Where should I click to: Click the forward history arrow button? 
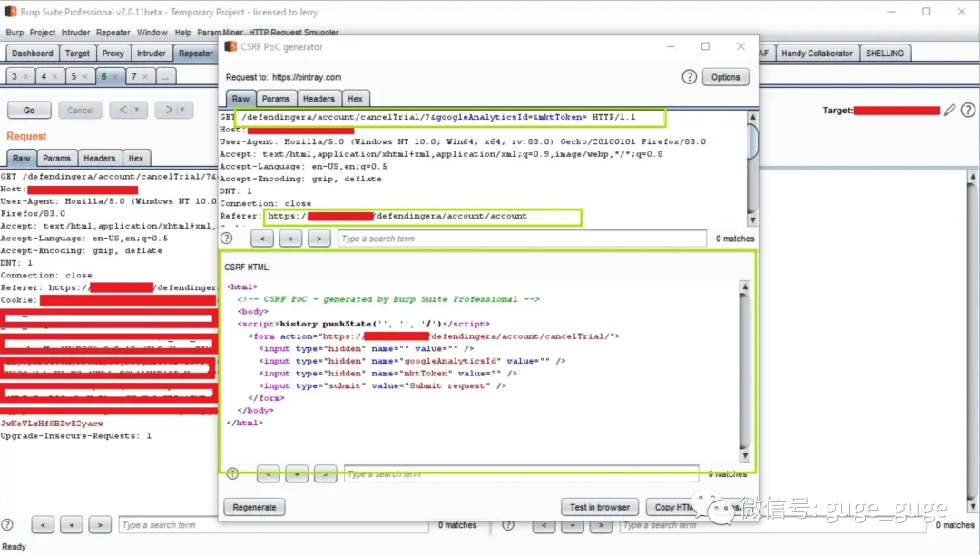168,110
